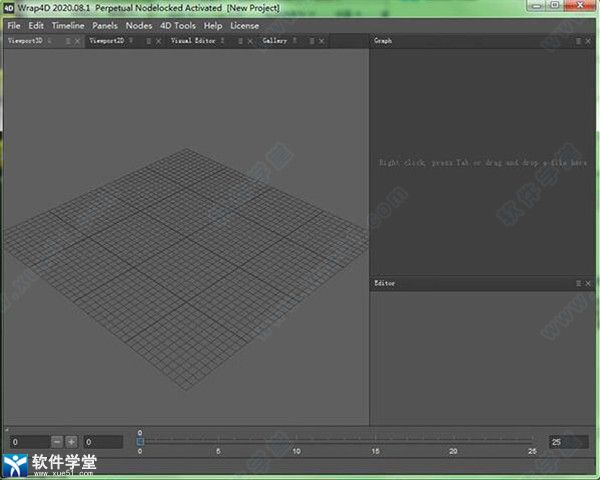This screenshot has width=600, height=480.
Task: Close the Editor panel
Action: [588, 283]
